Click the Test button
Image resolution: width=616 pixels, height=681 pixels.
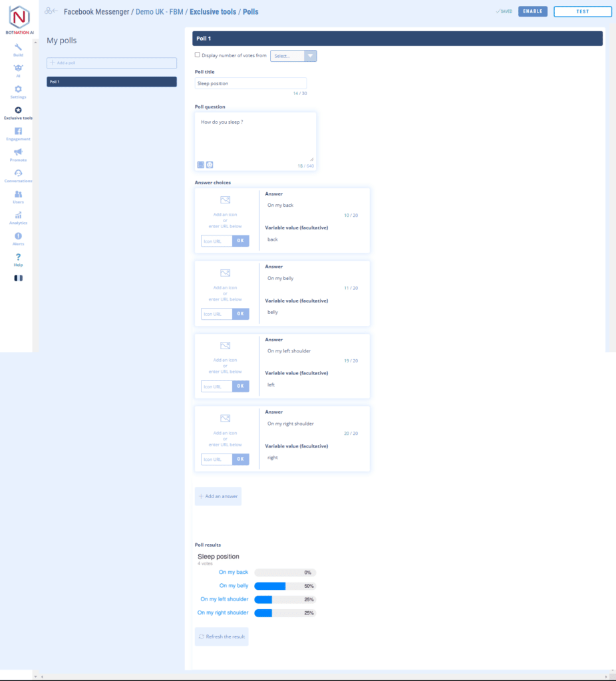coord(582,11)
